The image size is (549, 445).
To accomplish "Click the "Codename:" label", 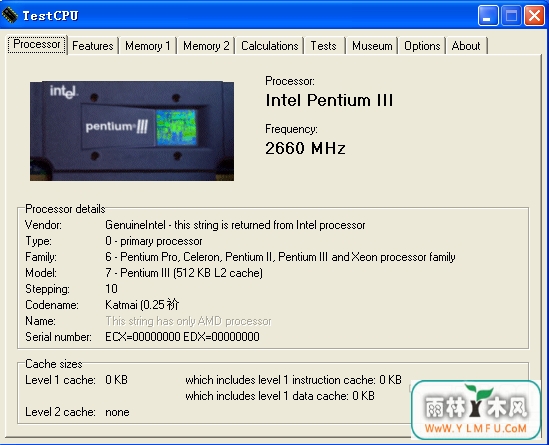I will coord(52,305).
